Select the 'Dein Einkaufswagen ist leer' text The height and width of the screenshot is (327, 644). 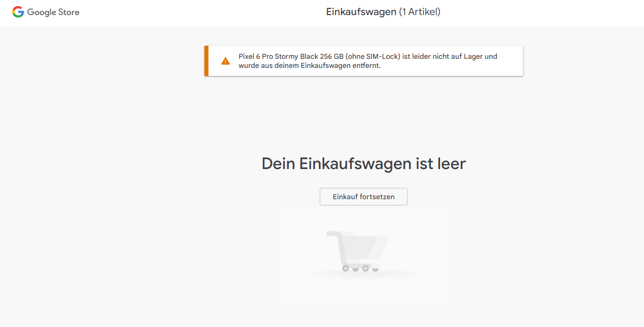(x=364, y=163)
